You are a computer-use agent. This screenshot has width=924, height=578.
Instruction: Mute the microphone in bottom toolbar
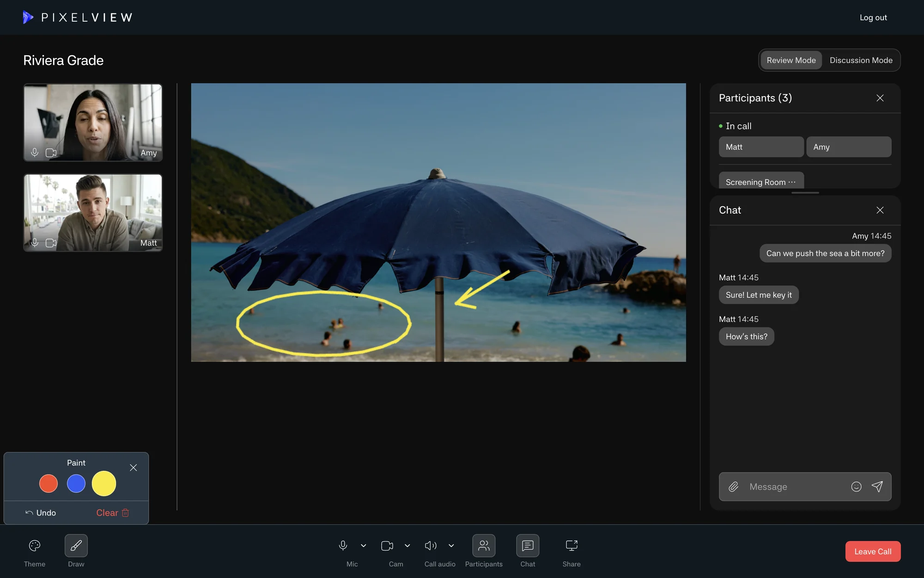coord(343,546)
